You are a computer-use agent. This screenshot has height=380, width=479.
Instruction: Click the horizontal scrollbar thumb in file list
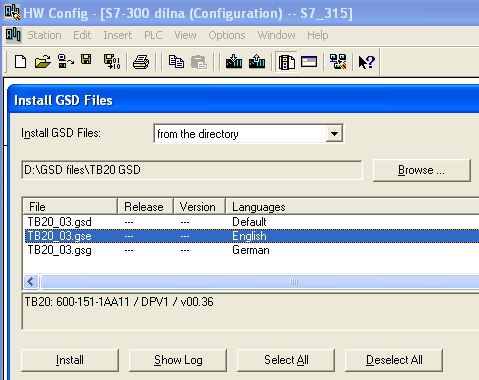[260, 282]
